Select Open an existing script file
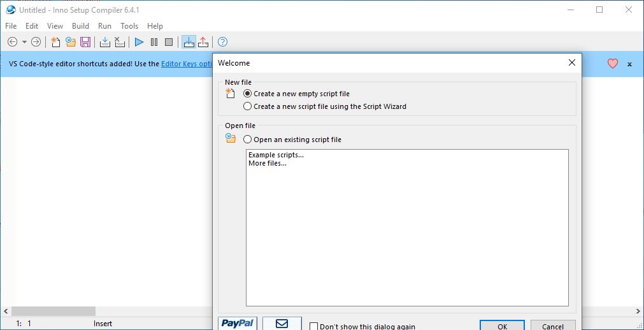The width and height of the screenshot is (644, 330). (292, 140)
